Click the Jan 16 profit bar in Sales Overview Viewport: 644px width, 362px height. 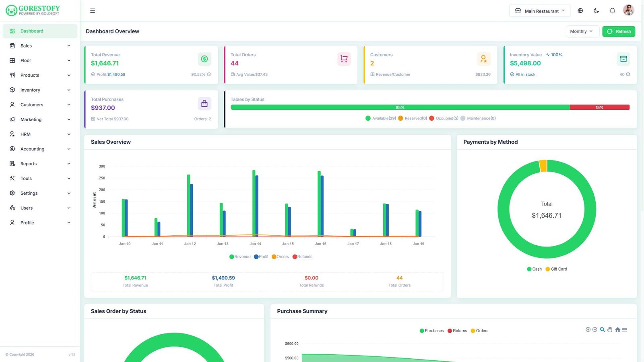[322, 206]
